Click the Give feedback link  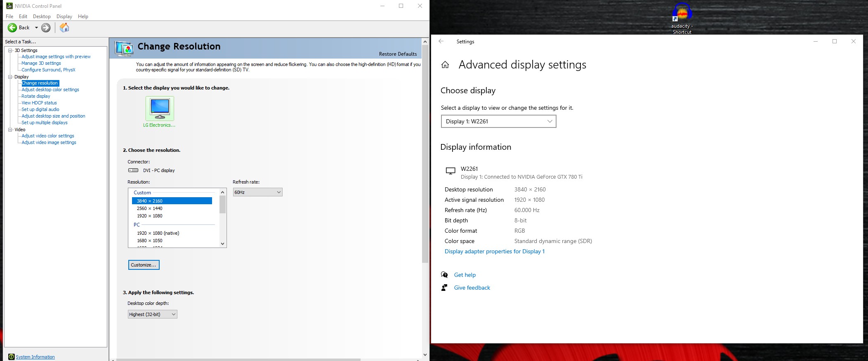click(472, 288)
